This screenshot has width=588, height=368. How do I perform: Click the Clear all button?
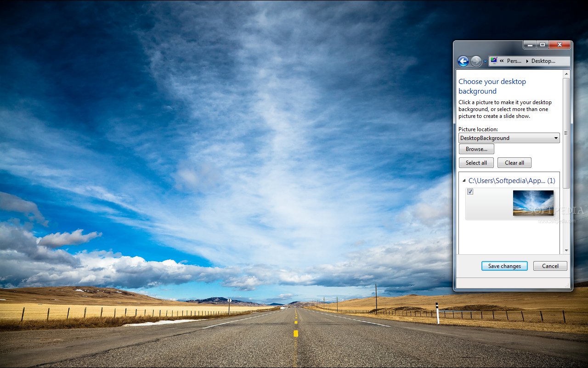514,163
